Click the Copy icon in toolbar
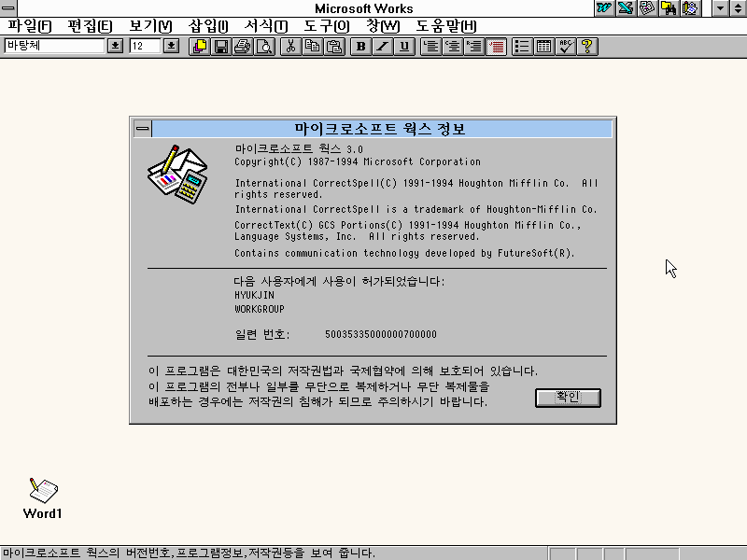Viewport: 747px width, 560px height. click(x=313, y=46)
